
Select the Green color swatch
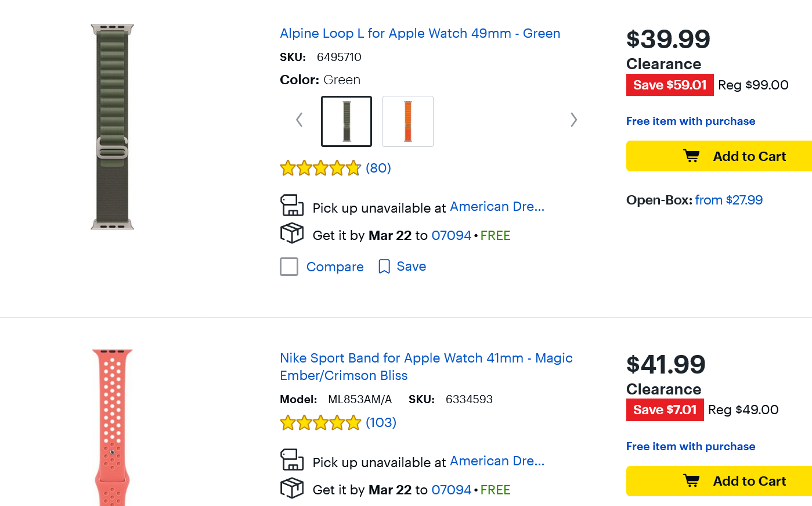(x=347, y=121)
